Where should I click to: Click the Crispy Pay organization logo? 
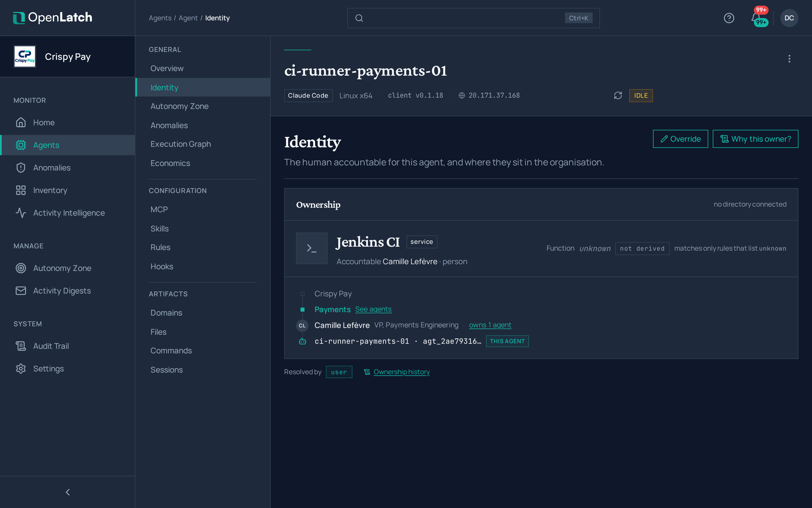pos(25,56)
